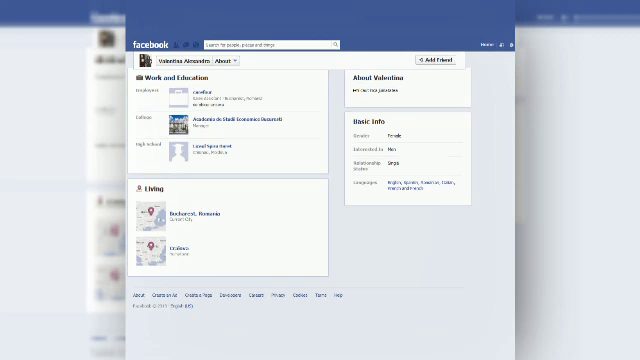This screenshot has height=360, width=640.
Task: Go to Home in top bar
Action: pos(487,44)
